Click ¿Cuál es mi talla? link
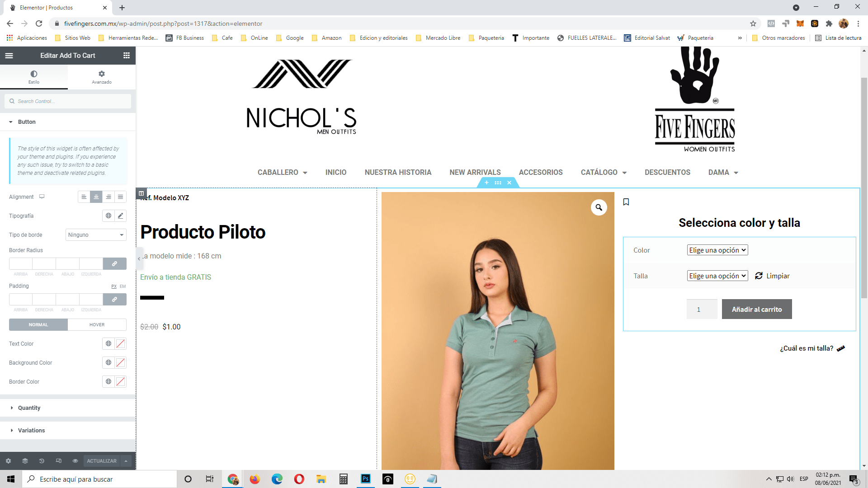 point(812,348)
